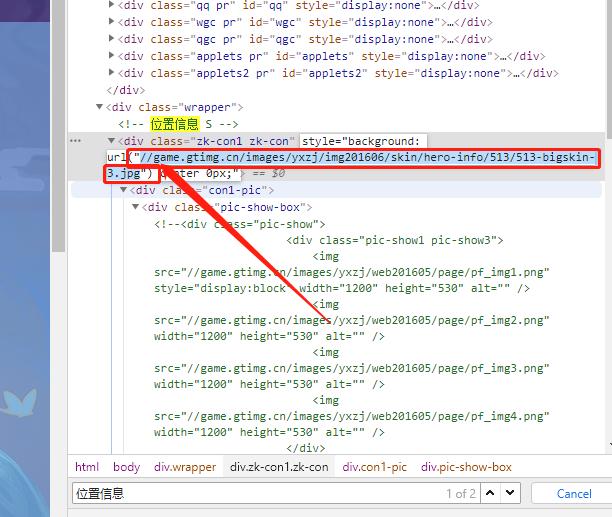
Task: Click the commented-out div class="pic-show" line
Action: [240, 224]
